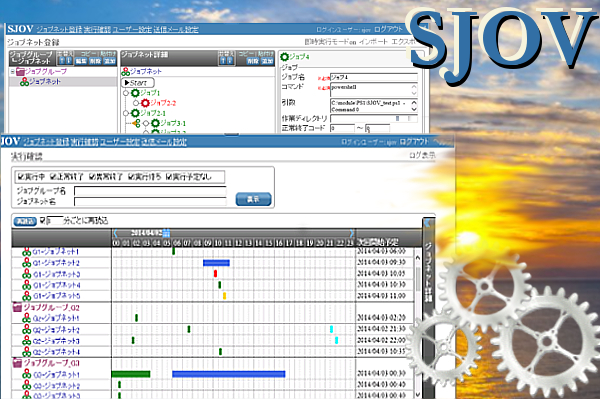Click the Start node in ジョブネット詳細
The image size is (600, 399).
pos(138,83)
